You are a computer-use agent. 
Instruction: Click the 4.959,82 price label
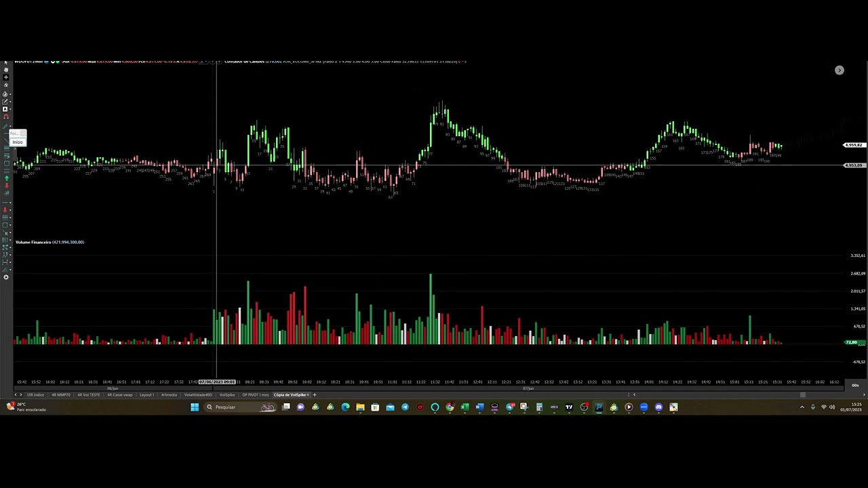coord(854,145)
